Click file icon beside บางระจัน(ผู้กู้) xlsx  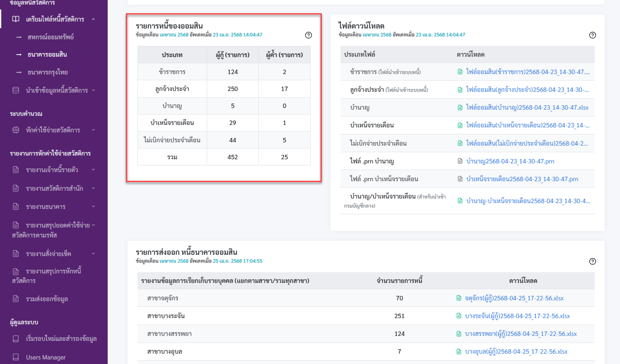coord(459,316)
